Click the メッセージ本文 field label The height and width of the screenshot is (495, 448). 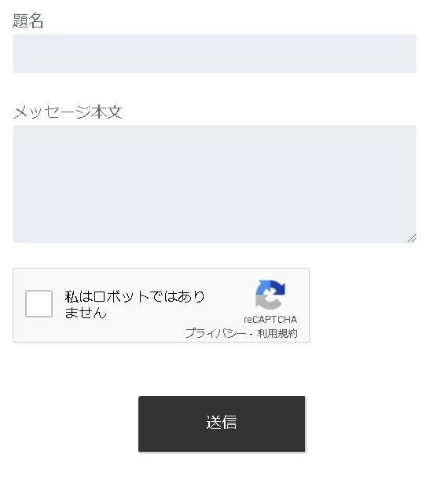tap(68, 112)
